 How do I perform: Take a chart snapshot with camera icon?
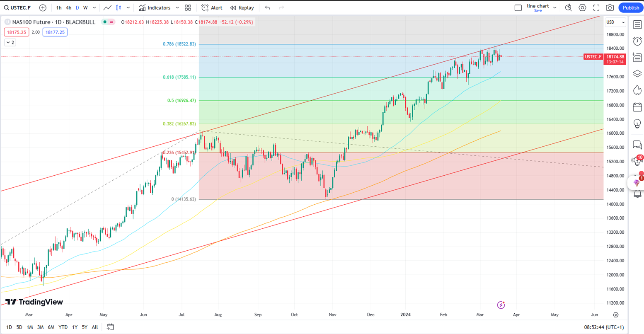pos(610,8)
